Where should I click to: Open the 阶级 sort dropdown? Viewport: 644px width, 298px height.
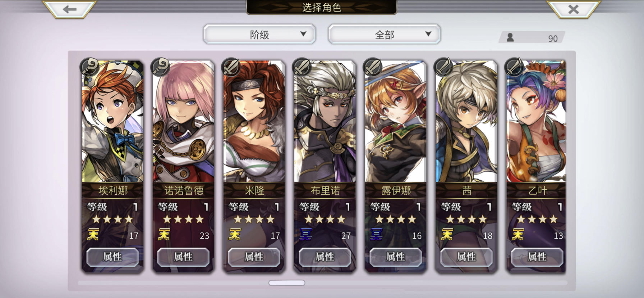pyautogui.click(x=259, y=35)
